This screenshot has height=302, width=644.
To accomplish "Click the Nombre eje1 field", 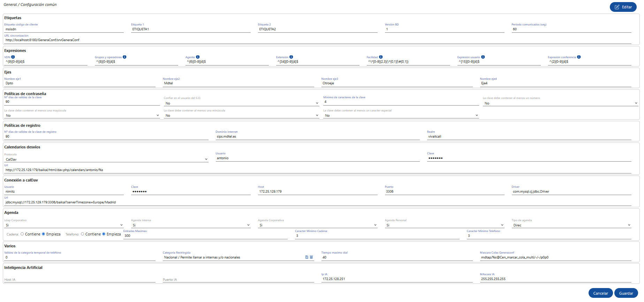I will click(x=80, y=83).
